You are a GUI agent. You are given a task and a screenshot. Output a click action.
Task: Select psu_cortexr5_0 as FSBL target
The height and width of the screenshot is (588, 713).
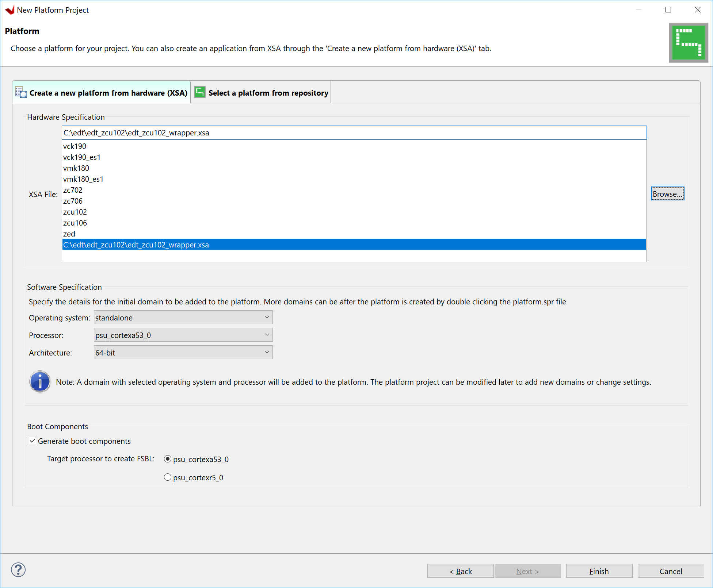[x=168, y=477]
